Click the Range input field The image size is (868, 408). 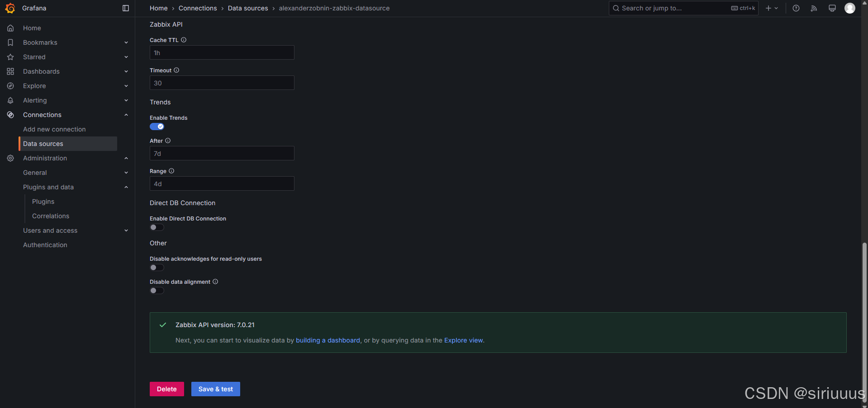pos(222,183)
